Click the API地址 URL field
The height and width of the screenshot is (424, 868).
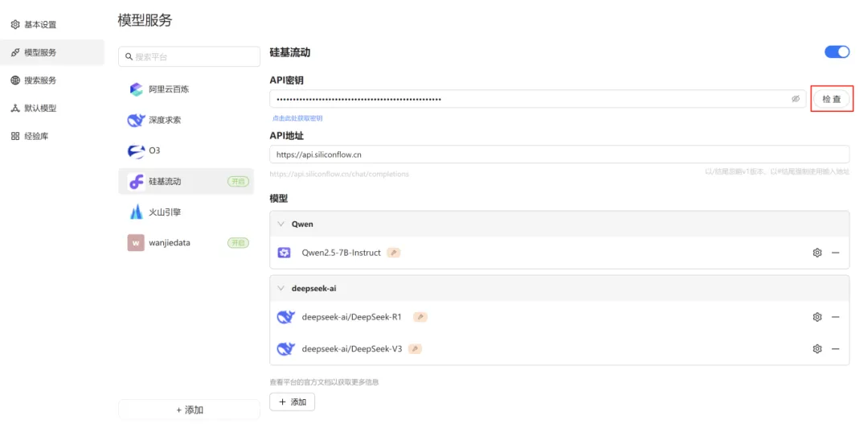tap(559, 154)
